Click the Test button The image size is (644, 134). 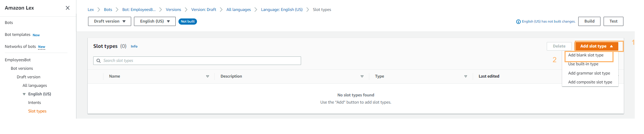click(x=614, y=21)
